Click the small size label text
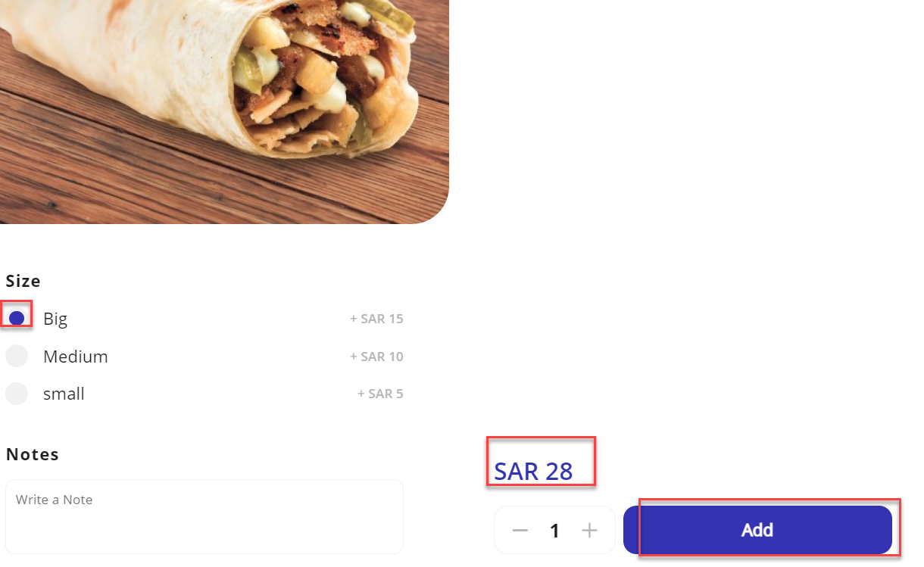924x567 pixels. tap(64, 394)
